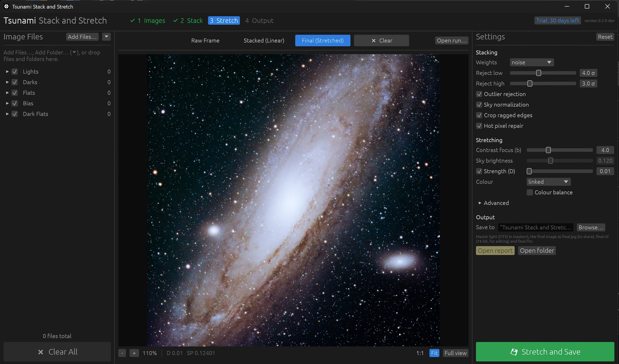
Task: Switch to Raw Frame view
Action: [x=205, y=41]
